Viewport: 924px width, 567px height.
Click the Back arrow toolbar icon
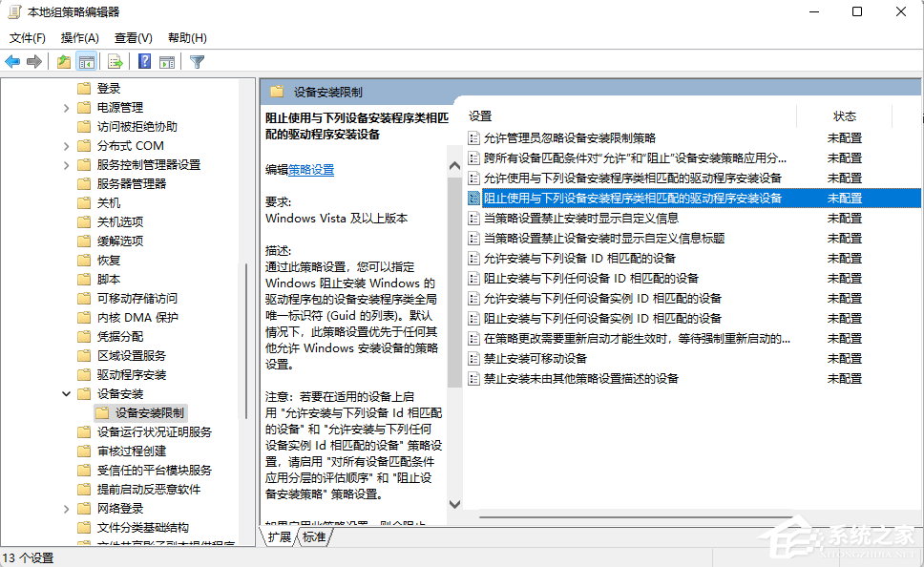point(12,61)
